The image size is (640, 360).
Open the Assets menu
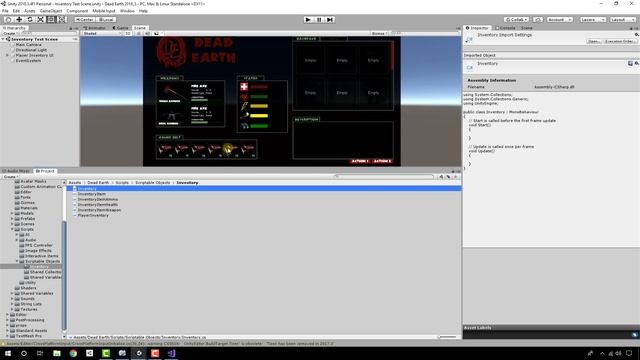30,11
